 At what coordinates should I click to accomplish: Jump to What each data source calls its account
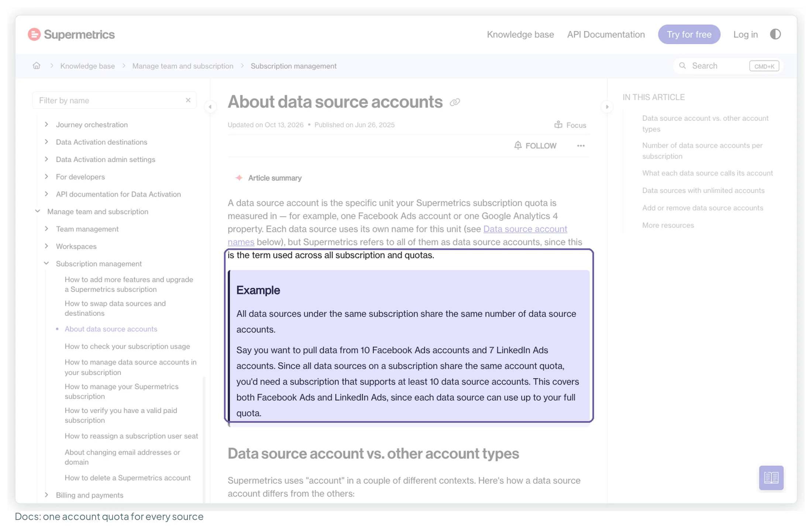(707, 173)
